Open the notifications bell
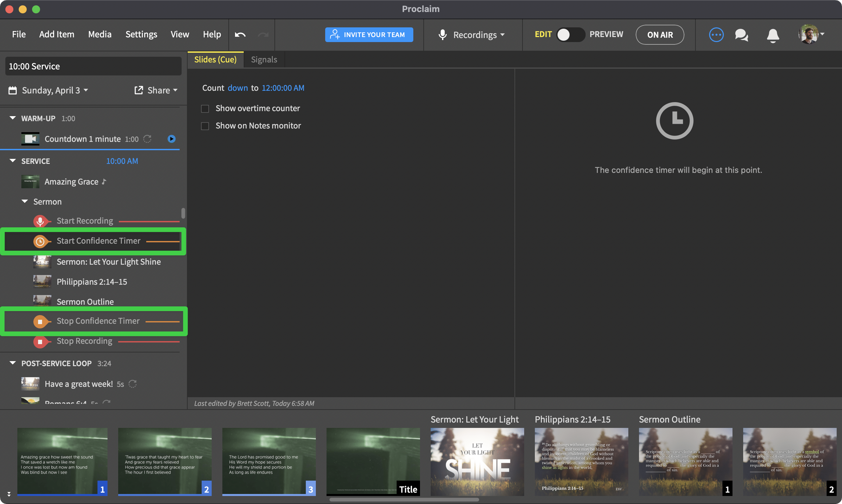Viewport: 842px width, 504px height. (x=773, y=35)
